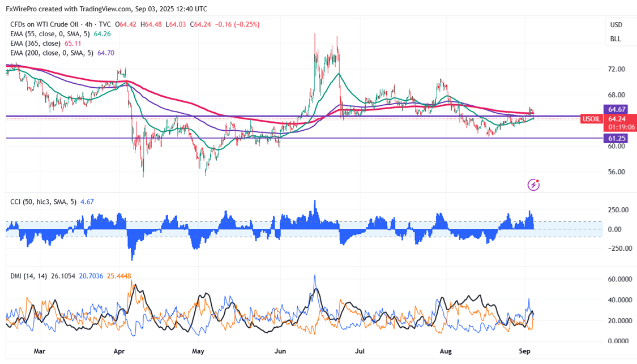The image size is (637, 364).
Task: Click the EMA (365, close) legend
Action: (x=35, y=43)
